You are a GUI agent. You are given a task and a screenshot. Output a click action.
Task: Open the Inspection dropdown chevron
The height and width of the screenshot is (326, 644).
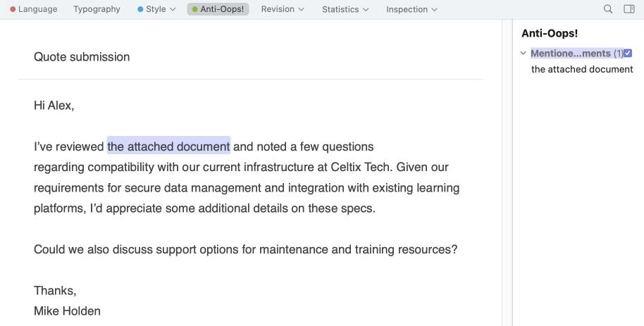[435, 9]
